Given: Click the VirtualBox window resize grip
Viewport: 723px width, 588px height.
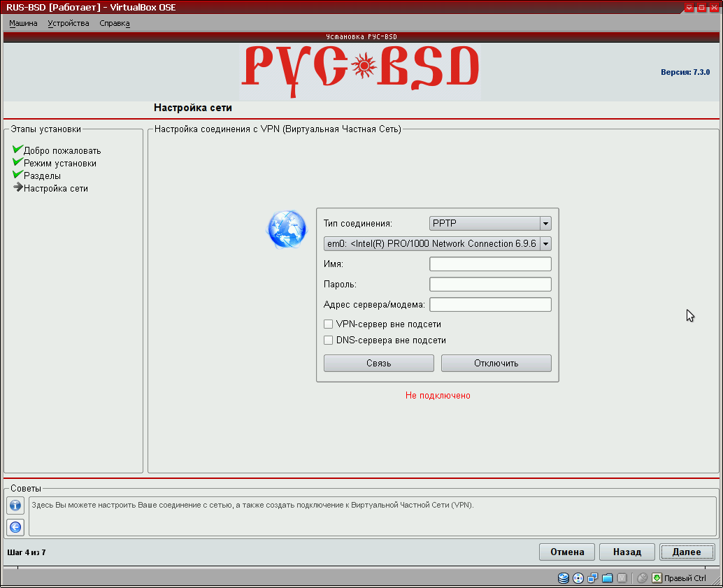Looking at the screenshot, I should (x=716, y=580).
